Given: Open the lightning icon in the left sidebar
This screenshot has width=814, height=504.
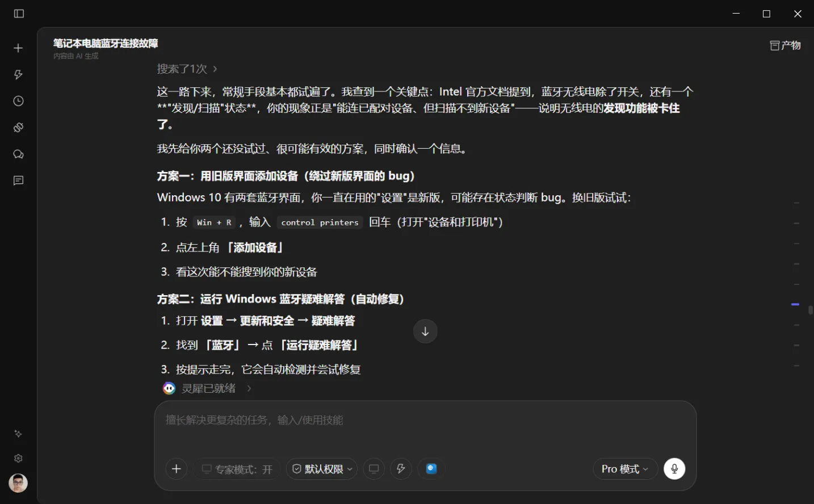Looking at the screenshot, I should [x=18, y=75].
